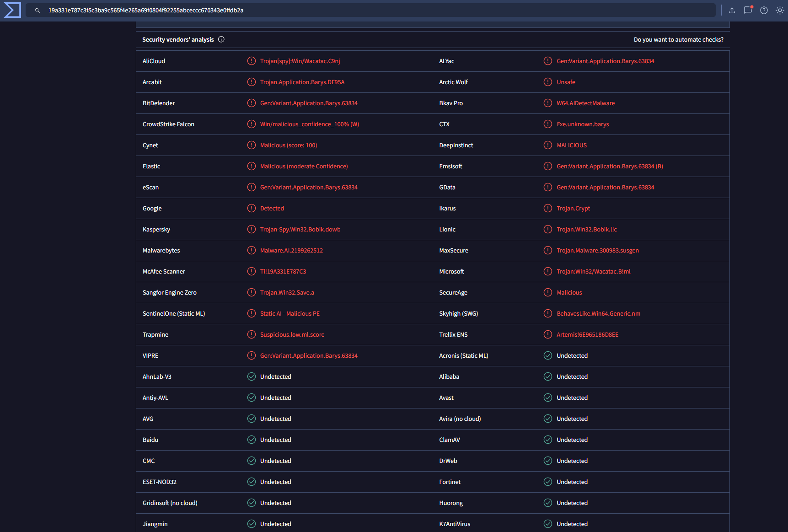The width and height of the screenshot is (788, 532).
Task: Select 'Malware.AI.2199262512' detection text
Action: point(291,250)
